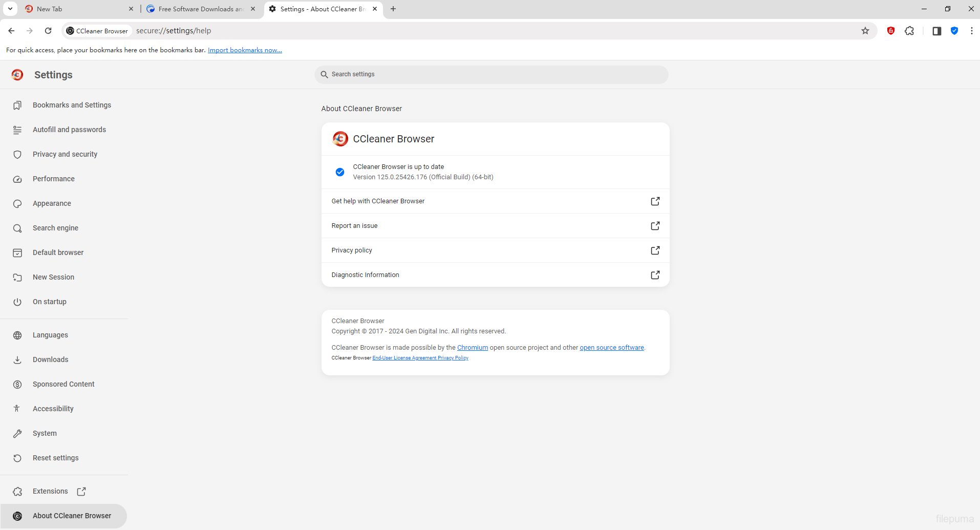The image size is (980, 530).
Task: Switch to Free Software Downloads tab
Action: (201, 9)
